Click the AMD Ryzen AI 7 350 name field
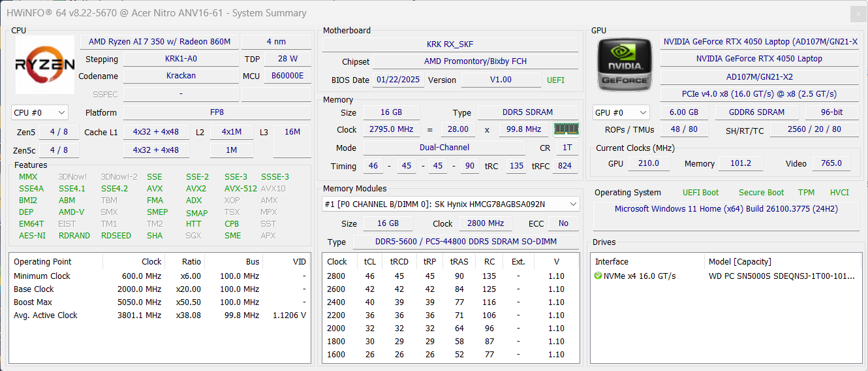The height and width of the screenshot is (371, 868). [x=159, y=42]
